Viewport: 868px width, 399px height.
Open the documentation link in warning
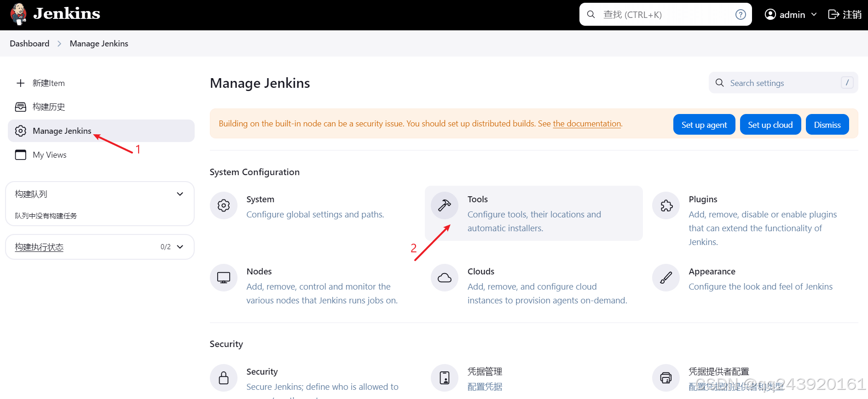[587, 124]
